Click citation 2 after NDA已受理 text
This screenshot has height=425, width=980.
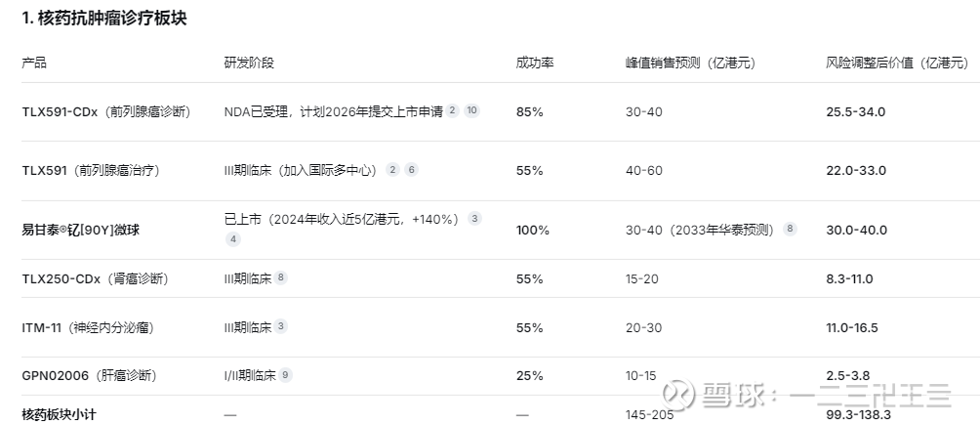point(452,110)
